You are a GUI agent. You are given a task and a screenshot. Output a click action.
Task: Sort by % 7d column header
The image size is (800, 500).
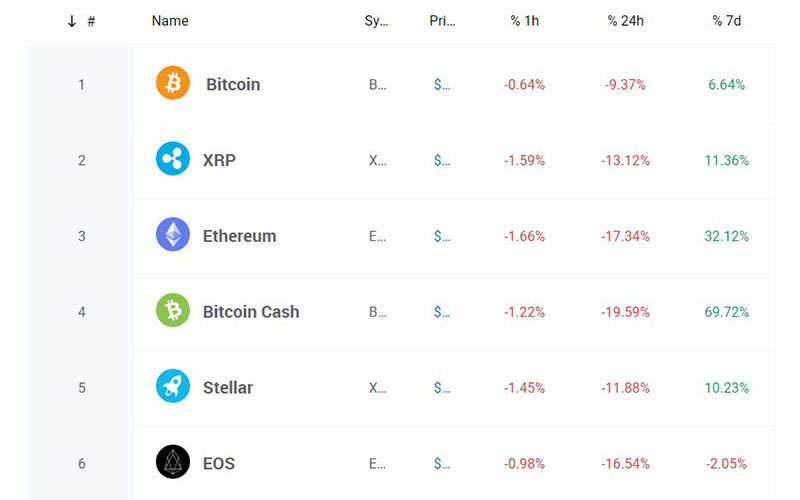pos(728,21)
